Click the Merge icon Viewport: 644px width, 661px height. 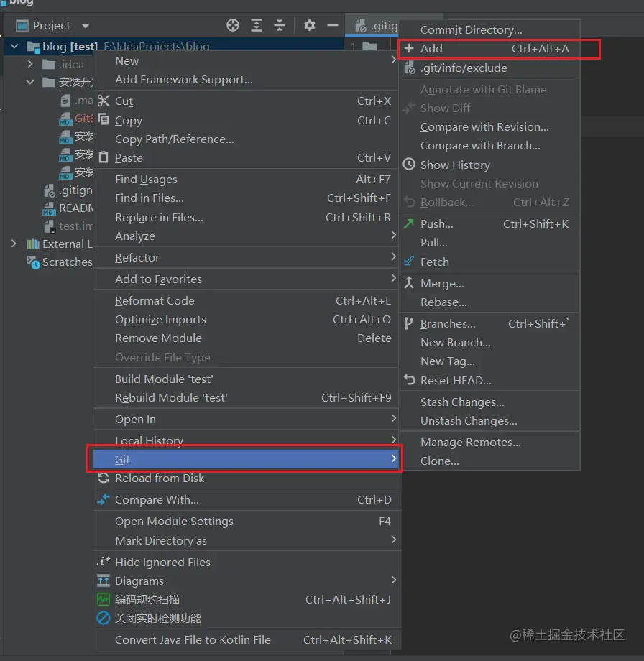point(409,282)
